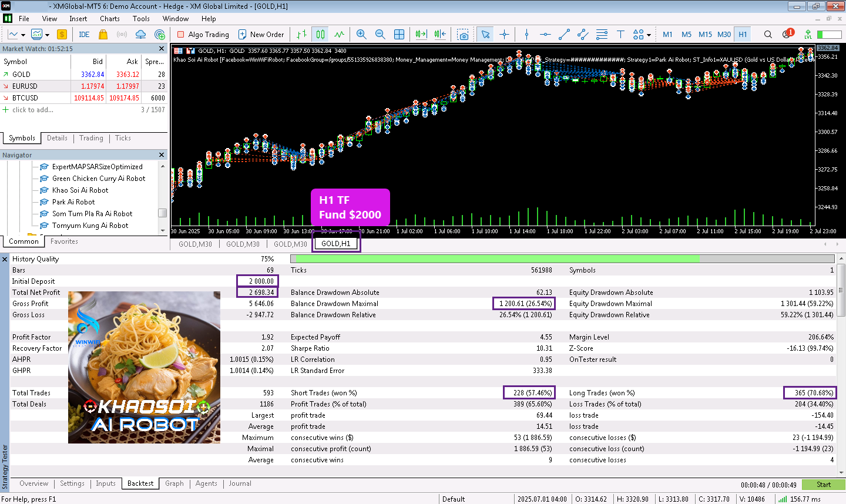Zoom in on the chart
Viewport: 846px width, 504px height.
[x=361, y=35]
